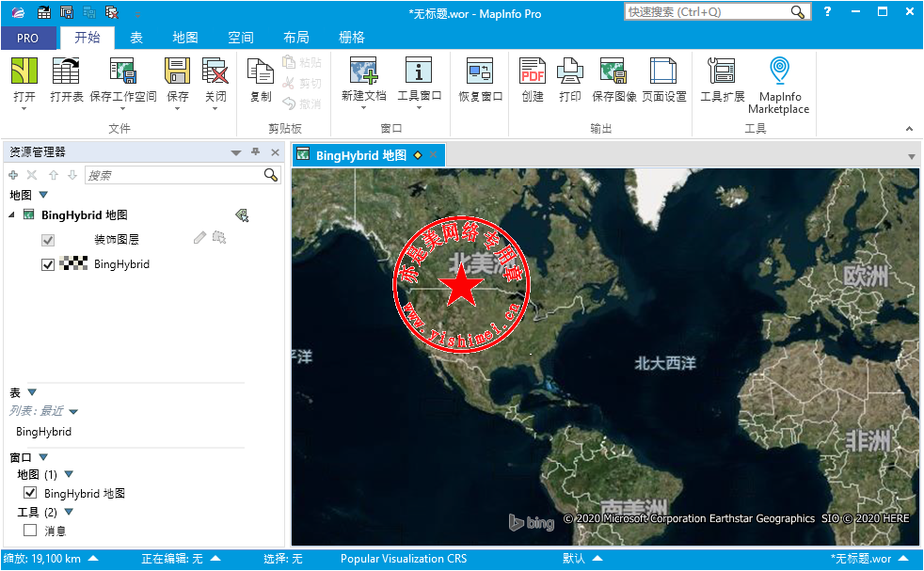Click the 新建文档 ribbon icon

[x=363, y=71]
